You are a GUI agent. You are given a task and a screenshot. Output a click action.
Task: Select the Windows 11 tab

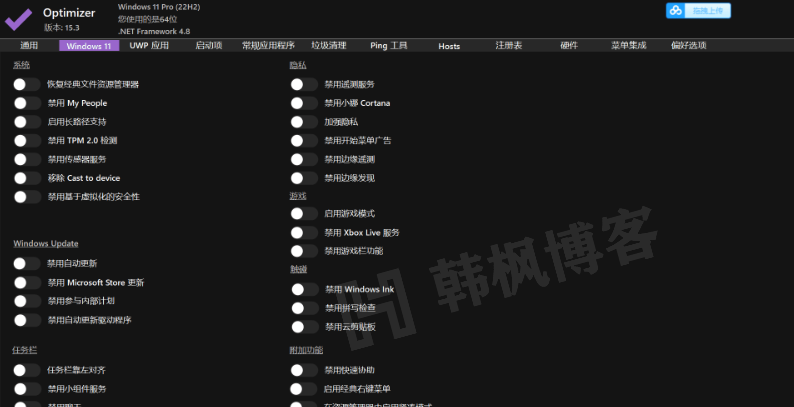(89, 46)
